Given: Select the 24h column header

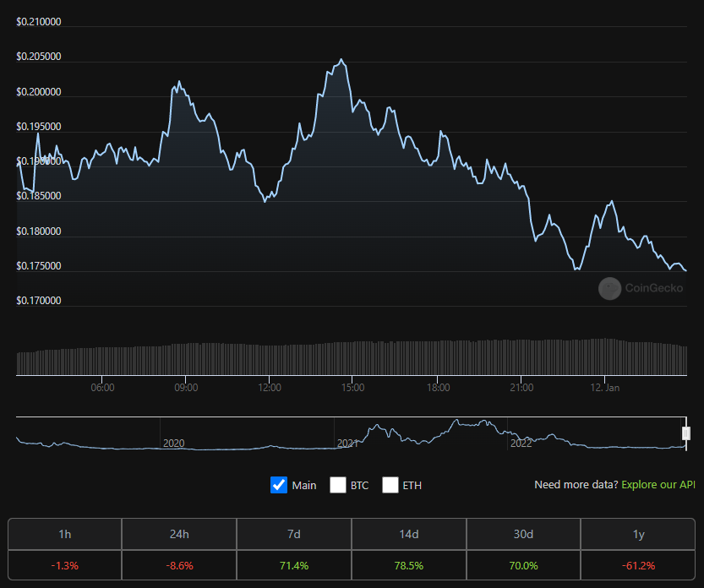Looking at the screenshot, I should tap(179, 534).
